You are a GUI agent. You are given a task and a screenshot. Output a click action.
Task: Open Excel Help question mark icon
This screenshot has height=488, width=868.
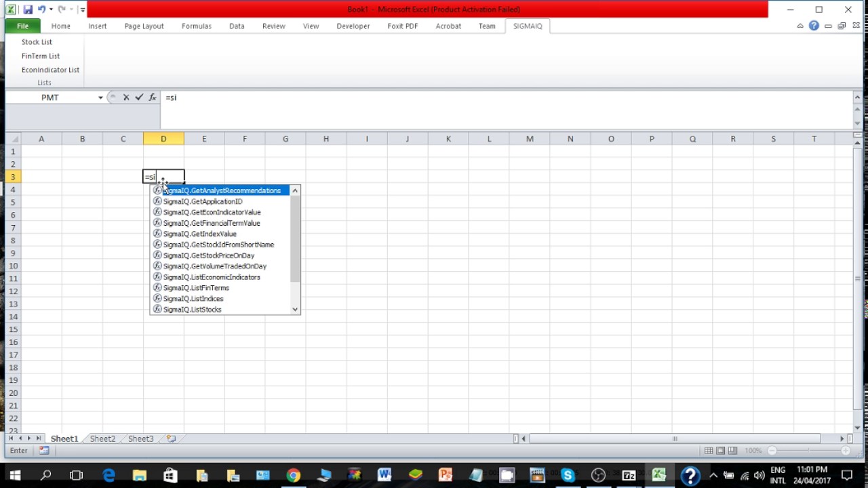pyautogui.click(x=814, y=26)
